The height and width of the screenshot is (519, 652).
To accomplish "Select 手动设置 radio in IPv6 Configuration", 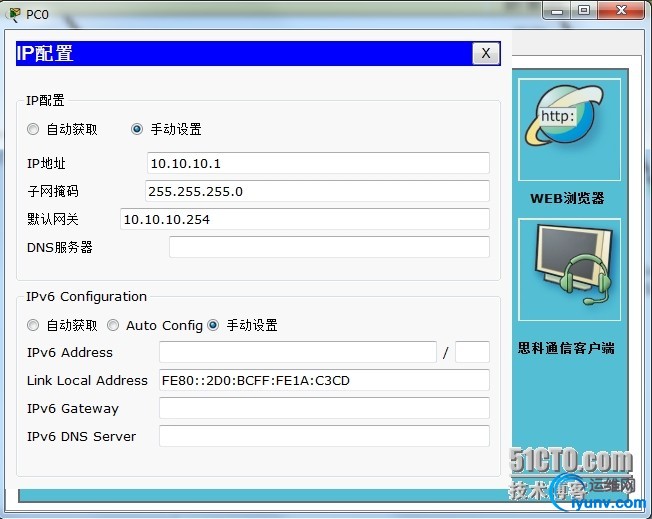I will 213,325.
